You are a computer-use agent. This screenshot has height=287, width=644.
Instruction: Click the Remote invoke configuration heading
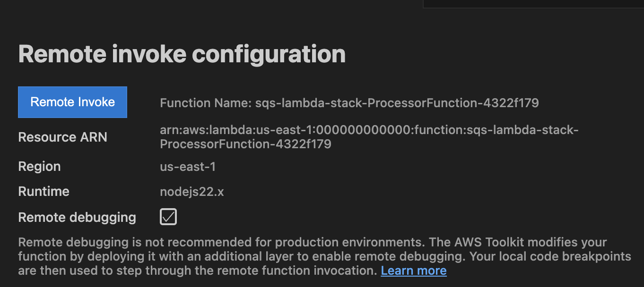pyautogui.click(x=182, y=54)
